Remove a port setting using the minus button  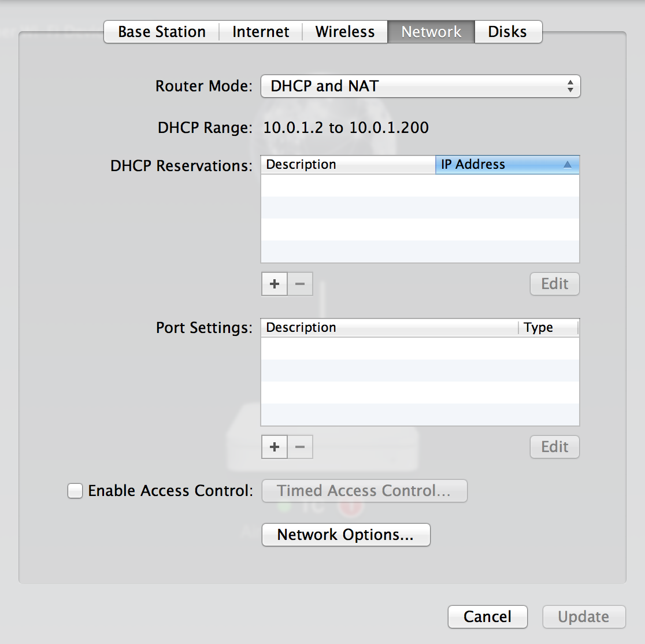(300, 447)
